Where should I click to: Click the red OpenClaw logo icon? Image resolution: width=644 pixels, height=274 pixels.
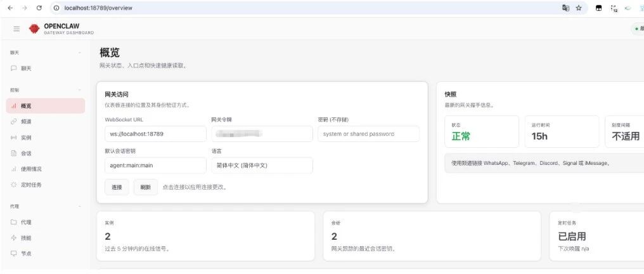[34, 29]
